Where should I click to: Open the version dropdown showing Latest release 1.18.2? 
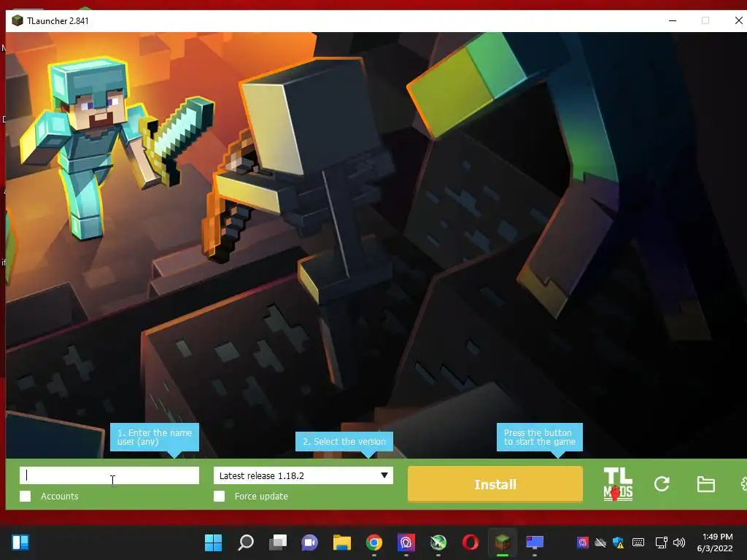303,475
